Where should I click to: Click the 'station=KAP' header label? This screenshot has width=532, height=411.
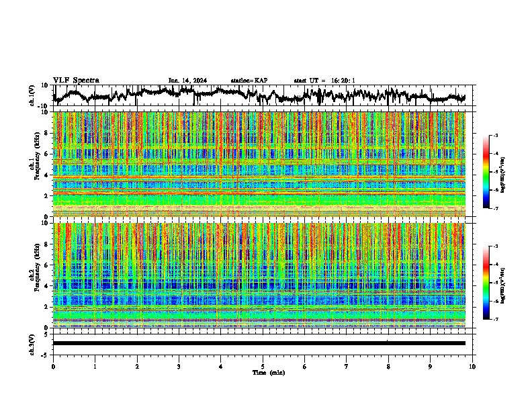tap(249, 81)
